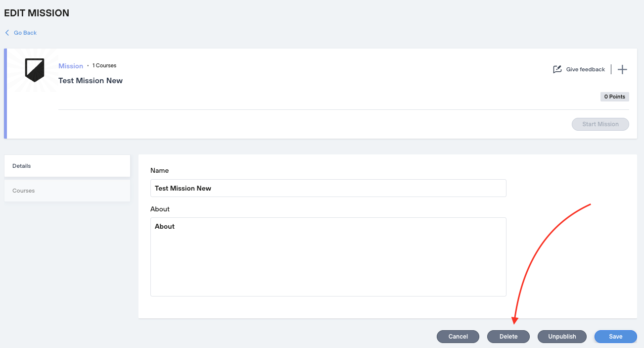Click the EDIT MISSION page heading
644x348 pixels.
click(37, 13)
